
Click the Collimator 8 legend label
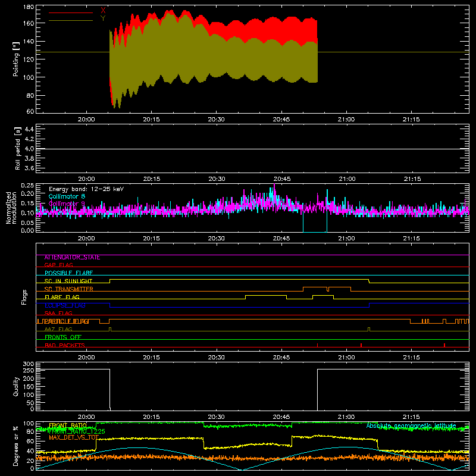click(x=67, y=196)
